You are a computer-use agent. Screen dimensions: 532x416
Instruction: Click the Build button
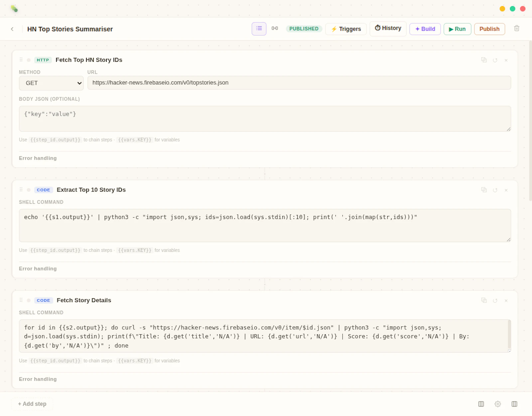425,29
